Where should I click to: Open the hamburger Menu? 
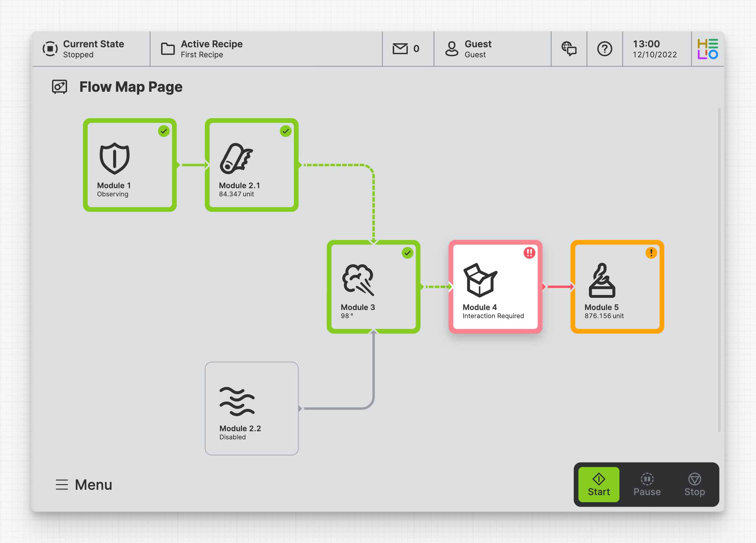[84, 484]
